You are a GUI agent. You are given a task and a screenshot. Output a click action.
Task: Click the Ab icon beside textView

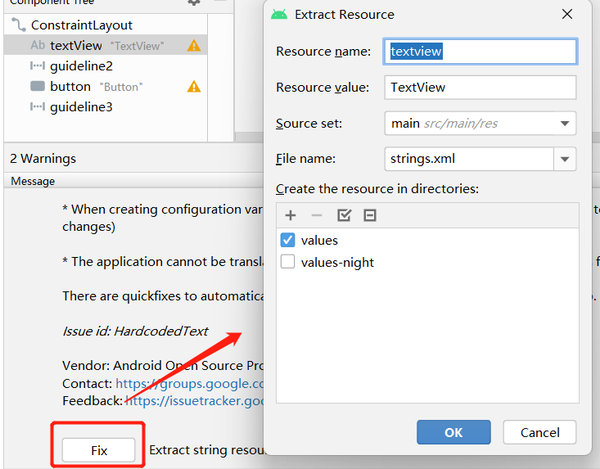pyautogui.click(x=38, y=45)
